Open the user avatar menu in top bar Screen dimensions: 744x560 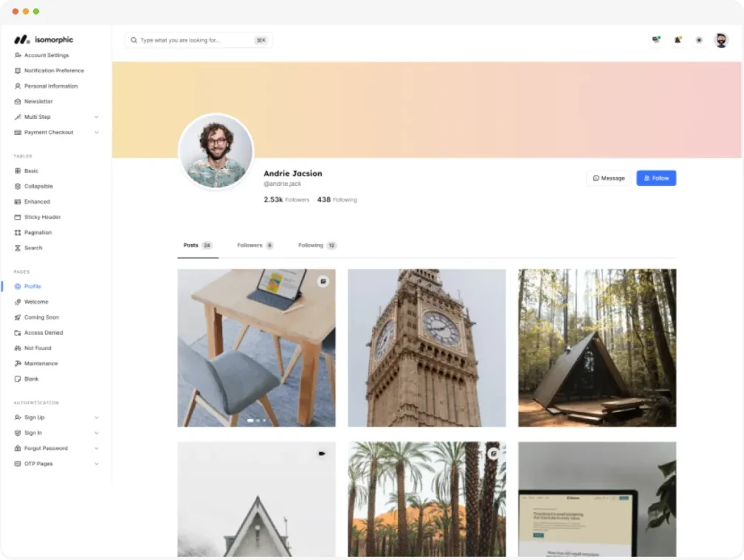pos(721,41)
